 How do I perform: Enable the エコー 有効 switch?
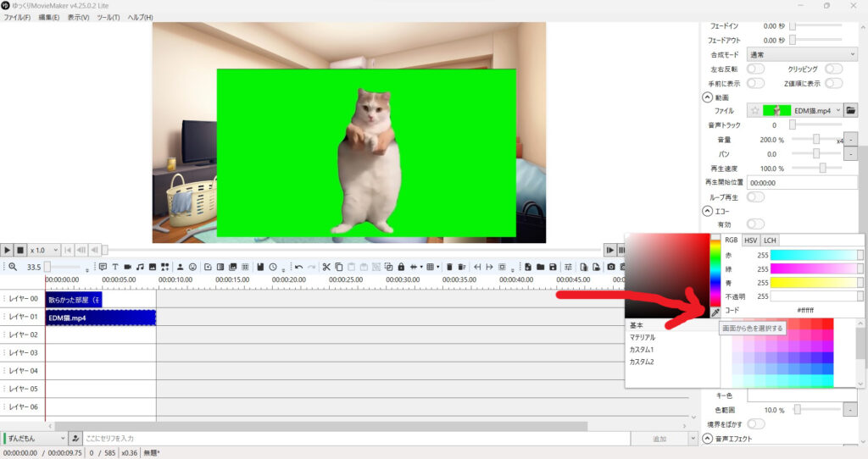[755, 224]
